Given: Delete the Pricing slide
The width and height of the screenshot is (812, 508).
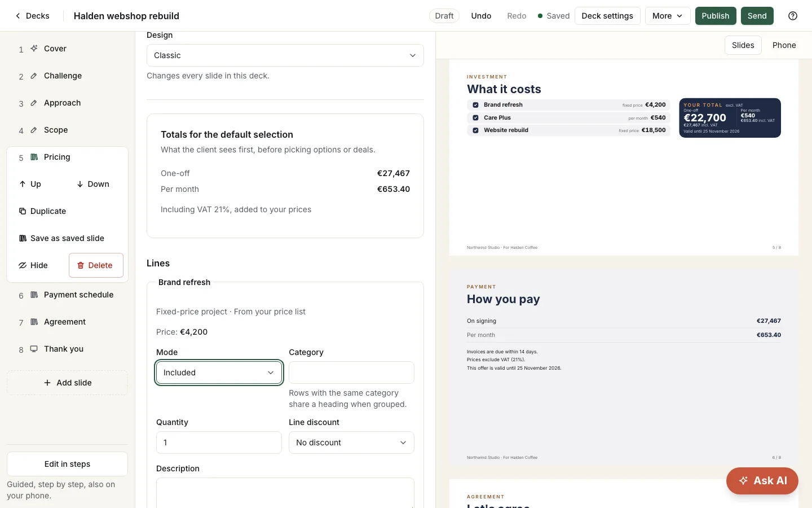Looking at the screenshot, I should point(96,265).
